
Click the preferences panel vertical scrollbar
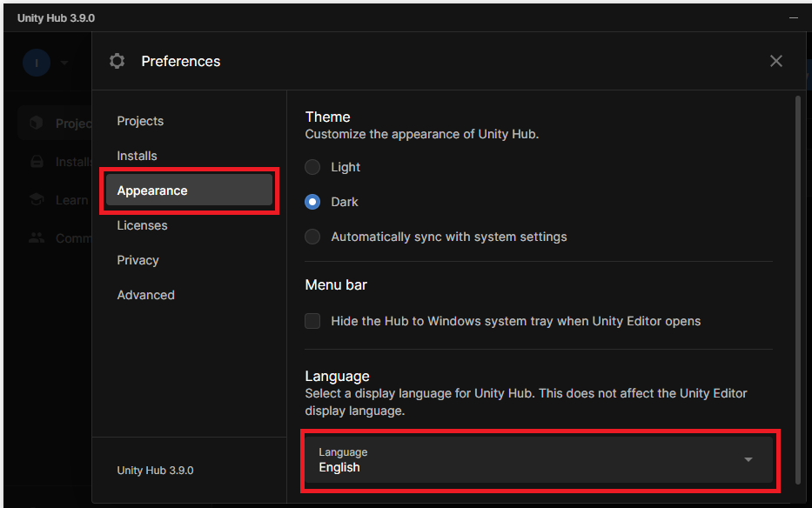click(x=798, y=290)
